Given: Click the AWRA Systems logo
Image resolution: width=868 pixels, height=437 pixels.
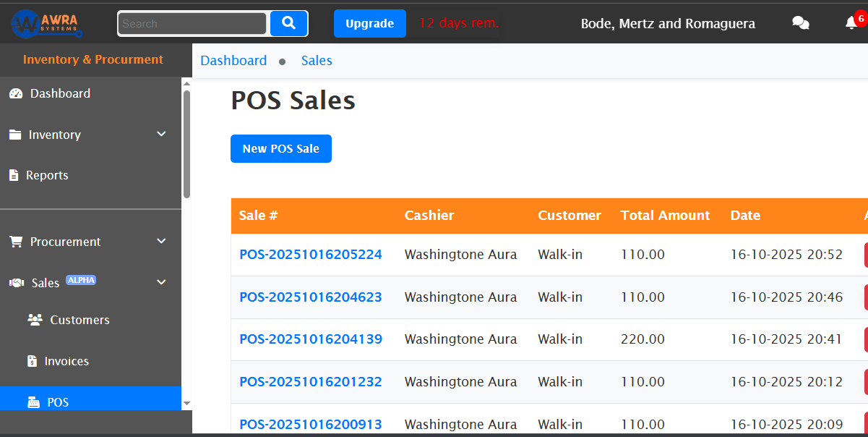Looking at the screenshot, I should [x=45, y=22].
